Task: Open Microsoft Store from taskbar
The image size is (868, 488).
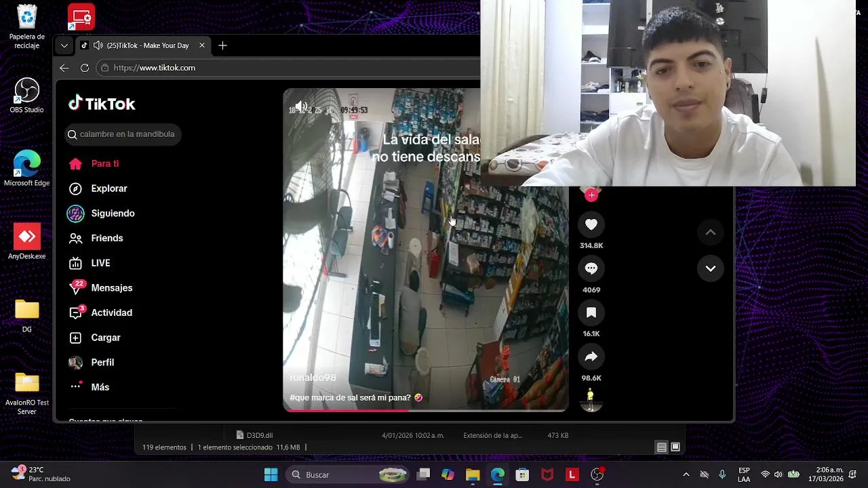Action: (522, 474)
